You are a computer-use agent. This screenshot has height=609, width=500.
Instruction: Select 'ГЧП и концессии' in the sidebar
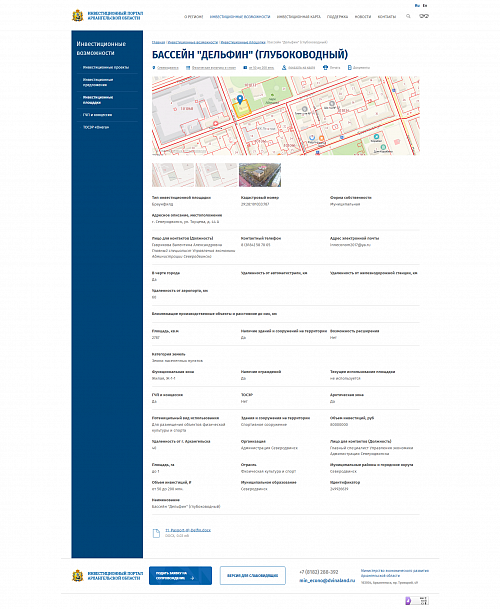coord(97,115)
